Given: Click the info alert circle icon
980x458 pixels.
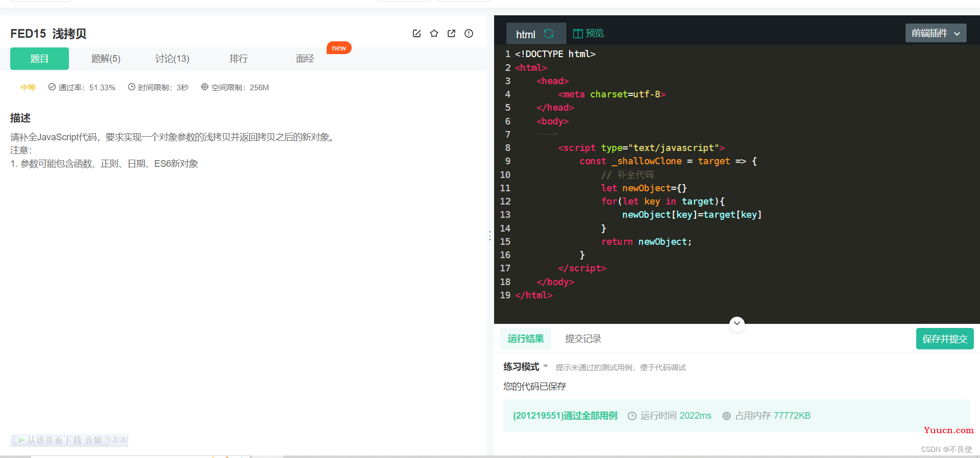Looking at the screenshot, I should 469,34.
